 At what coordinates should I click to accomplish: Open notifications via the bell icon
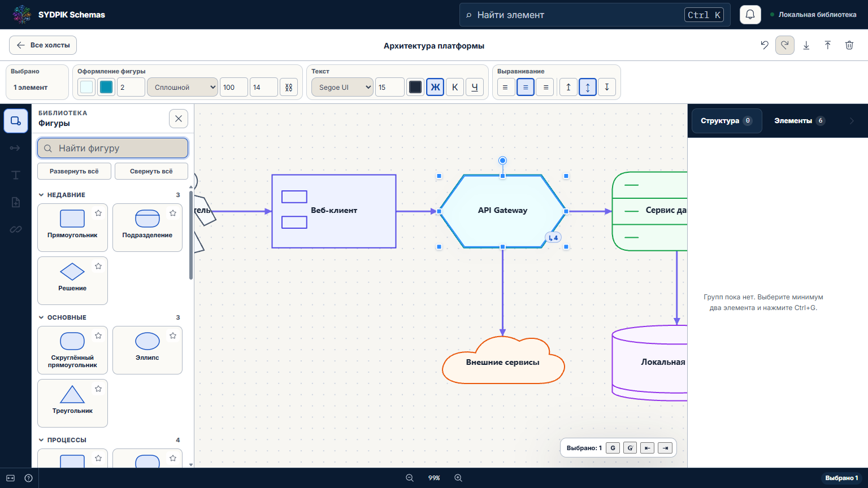point(750,15)
